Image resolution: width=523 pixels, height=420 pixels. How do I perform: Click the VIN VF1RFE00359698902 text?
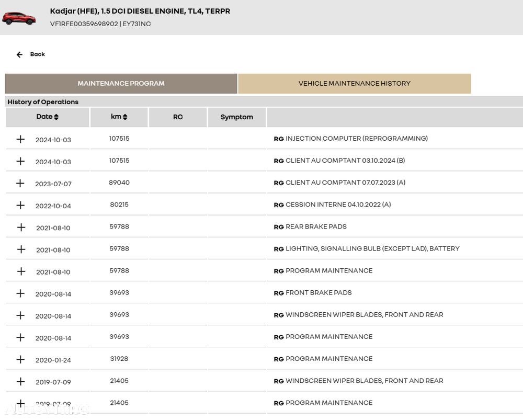click(x=84, y=24)
